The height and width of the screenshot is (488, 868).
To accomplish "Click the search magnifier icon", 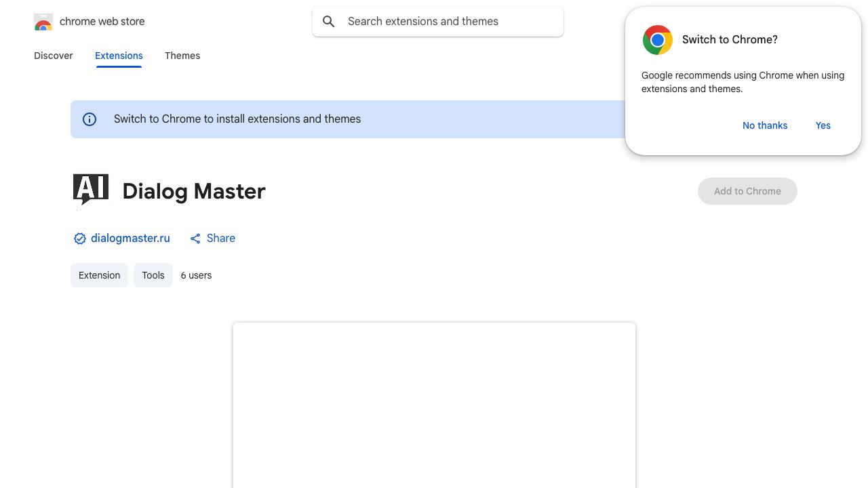I will [x=329, y=22].
